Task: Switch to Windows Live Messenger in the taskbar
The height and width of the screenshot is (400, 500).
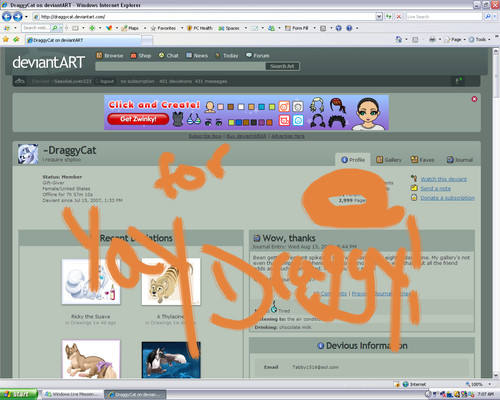Action: 74,394
